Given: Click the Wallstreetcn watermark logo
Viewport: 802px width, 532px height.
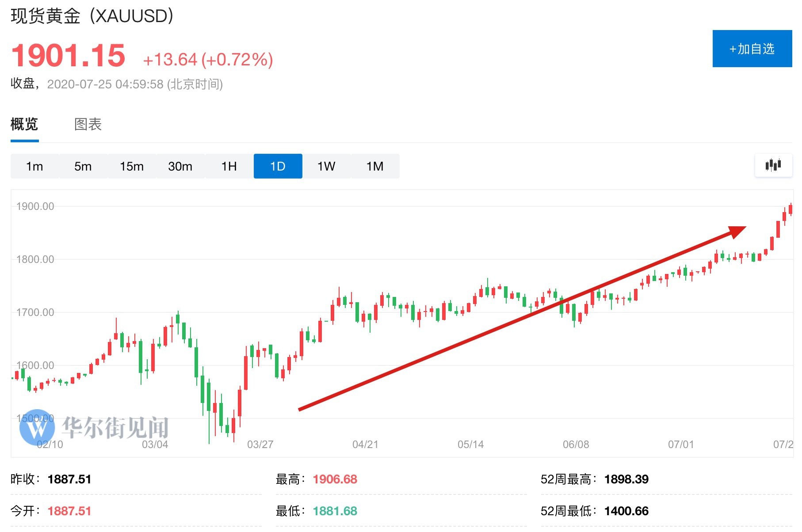Looking at the screenshot, I should point(37,427).
